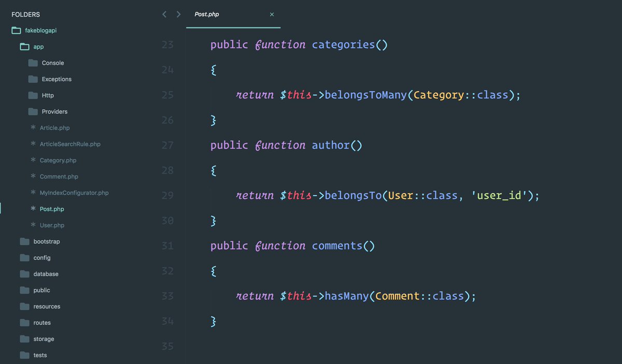This screenshot has height=364, width=622.
Task: Click the routes folder icon
Action: [x=24, y=323]
